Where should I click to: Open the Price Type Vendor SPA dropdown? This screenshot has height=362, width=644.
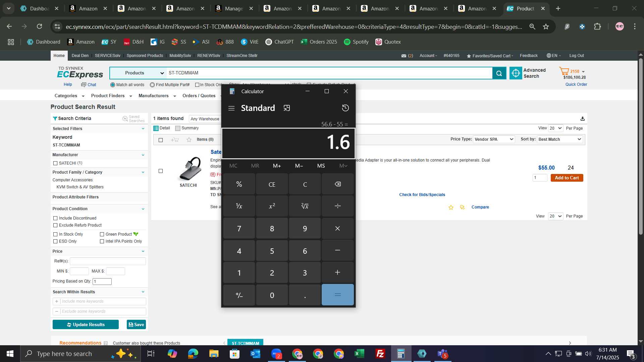click(494, 139)
